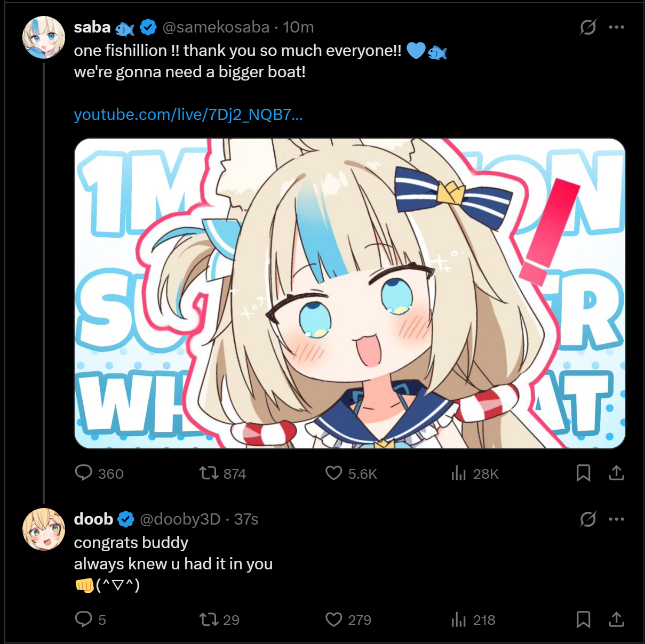This screenshot has height=644, width=645.
Task: Visit saba's profile via avatar picture
Action: (x=44, y=37)
